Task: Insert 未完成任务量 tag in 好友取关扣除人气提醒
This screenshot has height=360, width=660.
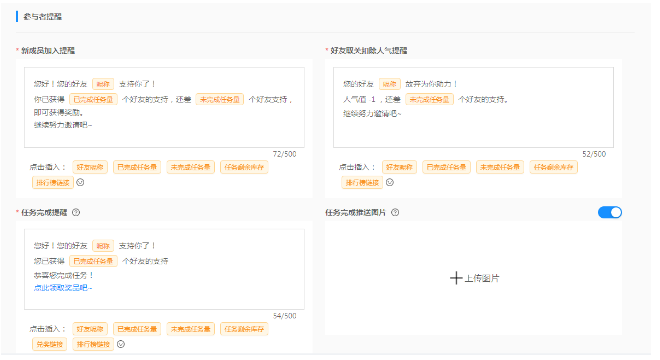Action: click(500, 167)
